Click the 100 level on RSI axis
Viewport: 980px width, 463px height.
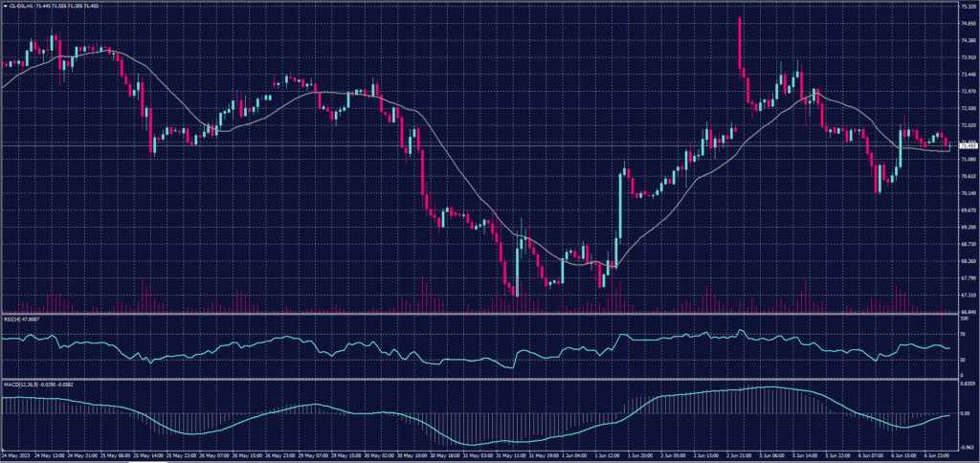pos(963,317)
